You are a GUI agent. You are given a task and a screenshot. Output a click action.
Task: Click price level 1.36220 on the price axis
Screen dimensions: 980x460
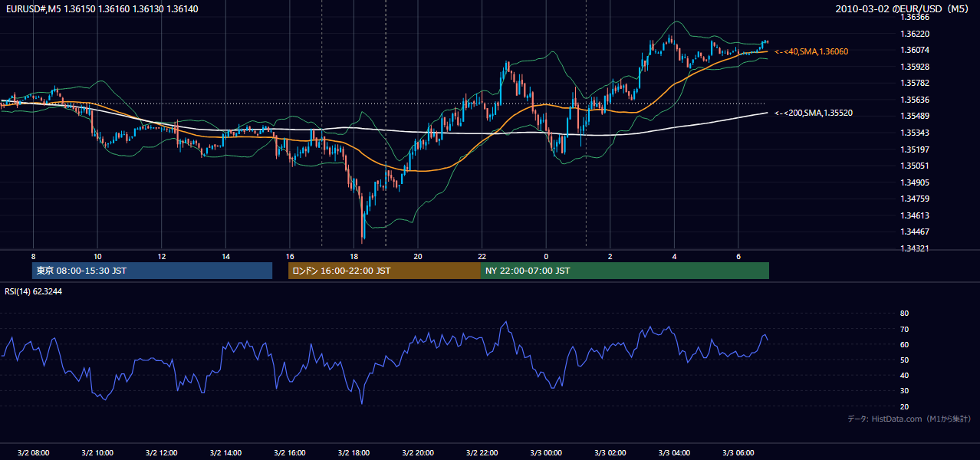point(914,34)
